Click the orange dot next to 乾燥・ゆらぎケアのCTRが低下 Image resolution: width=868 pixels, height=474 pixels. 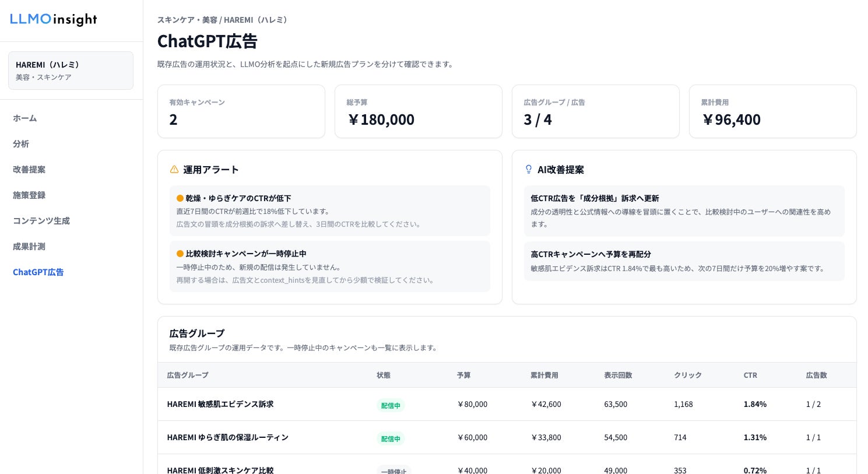(x=180, y=198)
